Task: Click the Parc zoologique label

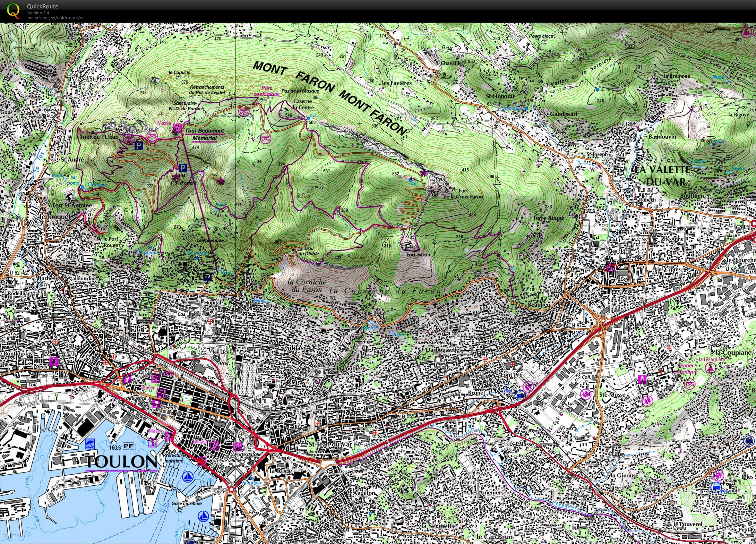Action: [267, 91]
